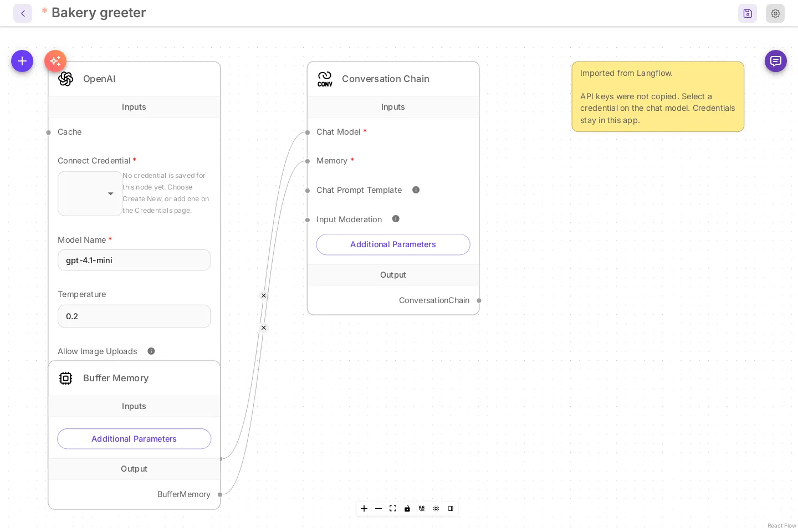798x532 pixels.
Task: Click the ConversationChain output handle dot
Action: pos(479,301)
